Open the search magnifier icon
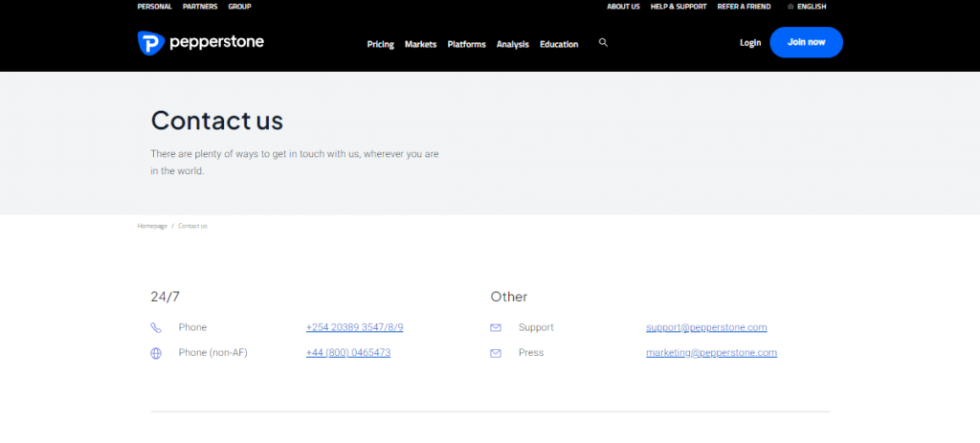980x443 pixels. (603, 42)
